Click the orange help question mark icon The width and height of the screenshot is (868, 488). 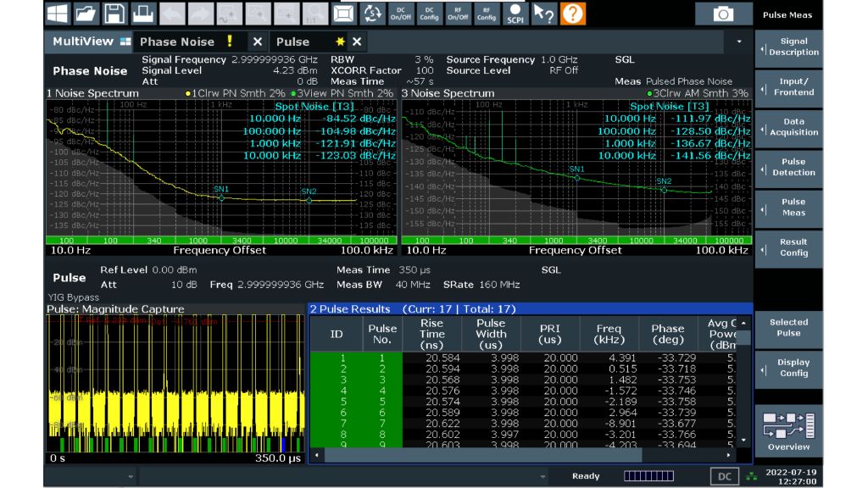[574, 14]
